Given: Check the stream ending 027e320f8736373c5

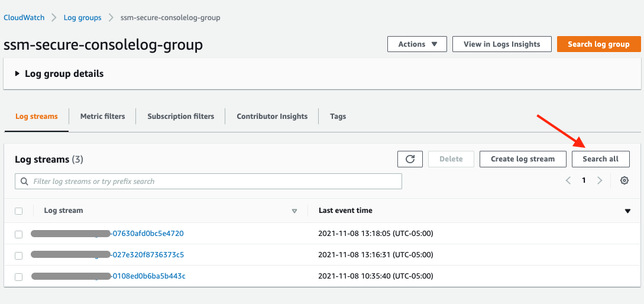Looking at the screenshot, I should click(18, 256).
